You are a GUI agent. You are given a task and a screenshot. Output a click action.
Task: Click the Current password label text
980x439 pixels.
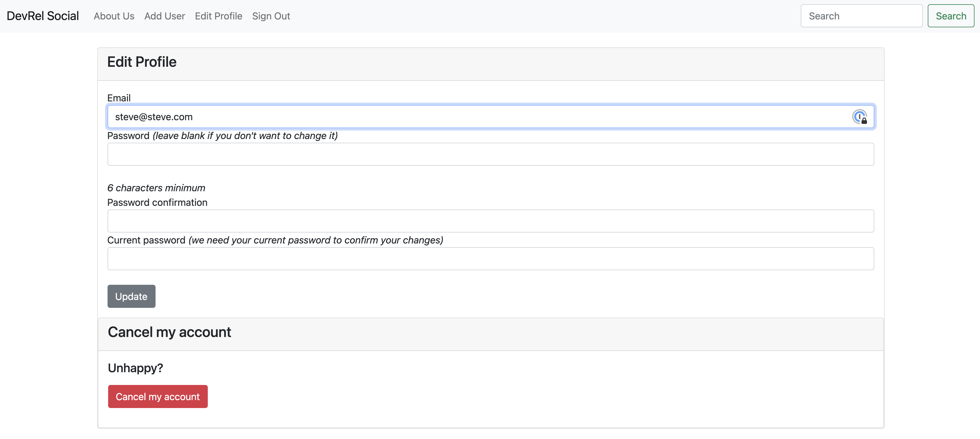(146, 240)
